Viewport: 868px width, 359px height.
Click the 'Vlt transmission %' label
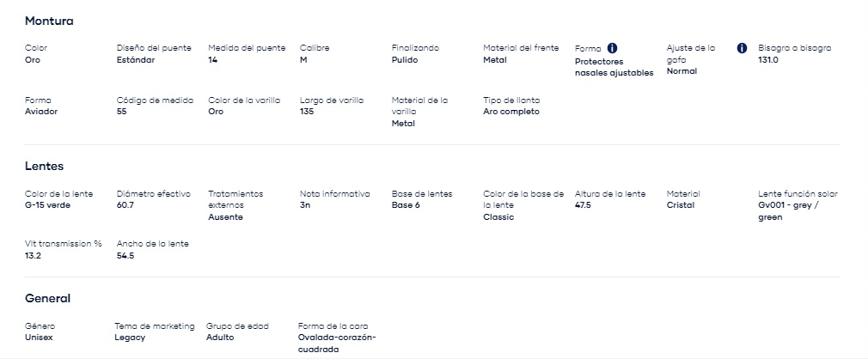click(x=64, y=244)
